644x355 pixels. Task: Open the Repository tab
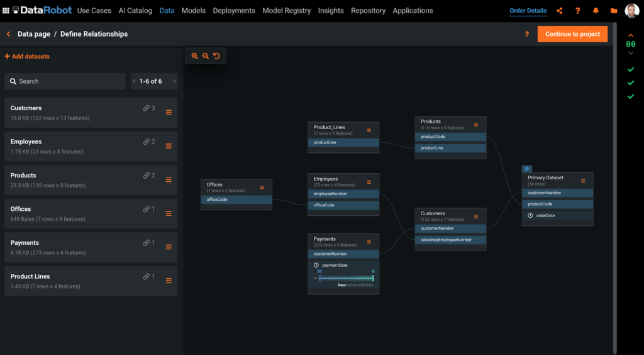368,11
